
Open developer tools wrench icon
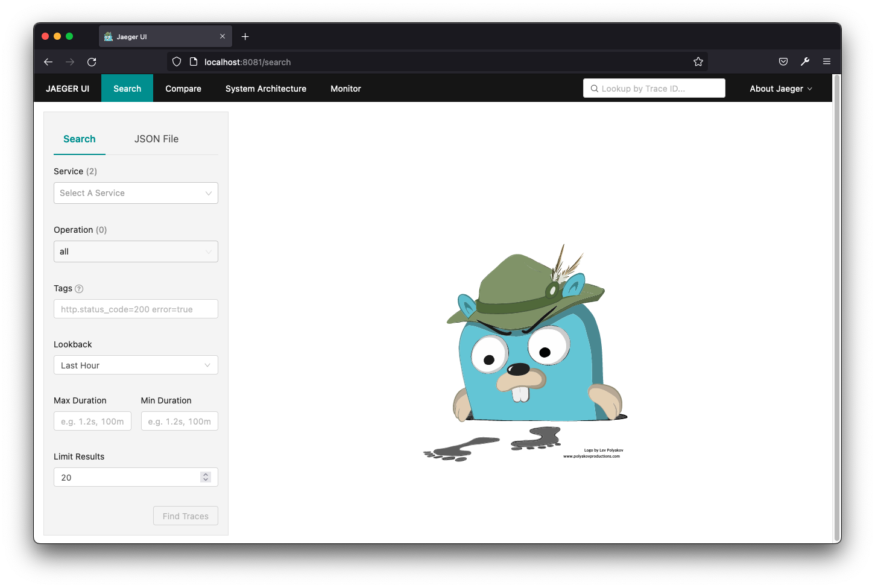click(x=805, y=62)
